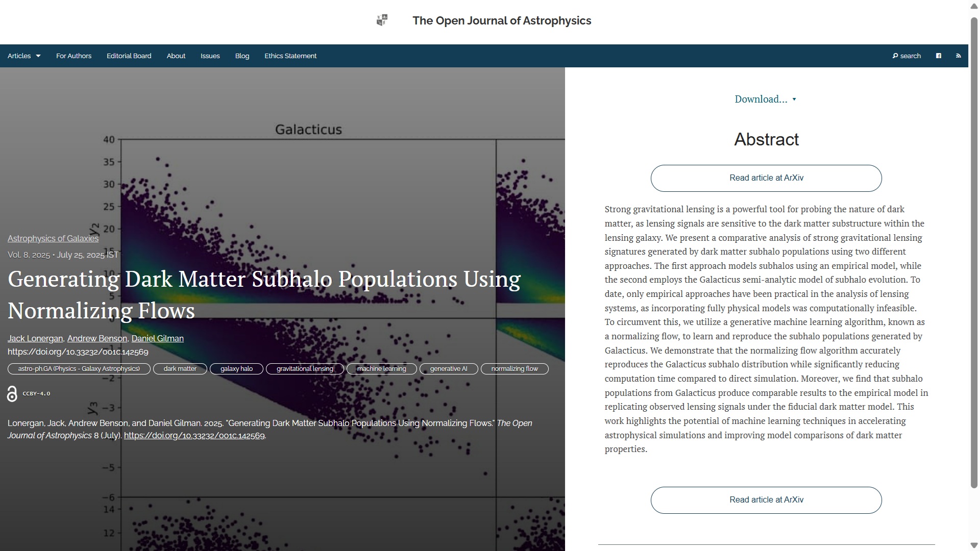This screenshot has height=551, width=980.
Task: Click the journal logo icon in header
Action: coord(382,20)
